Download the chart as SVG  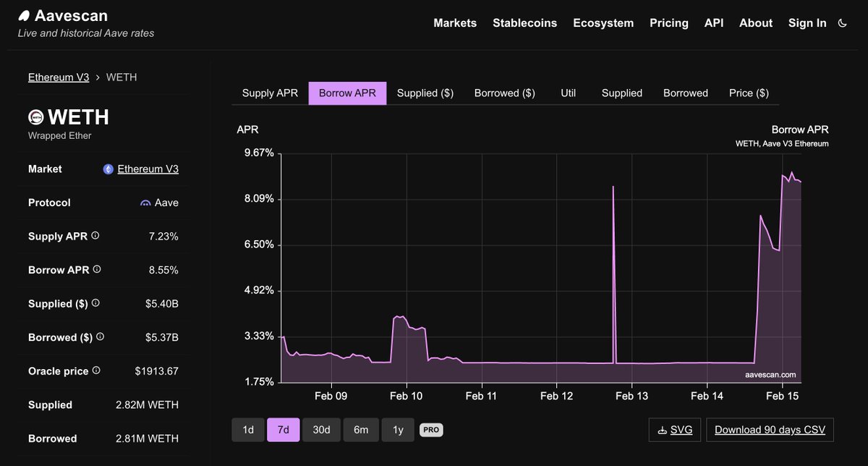(x=675, y=430)
